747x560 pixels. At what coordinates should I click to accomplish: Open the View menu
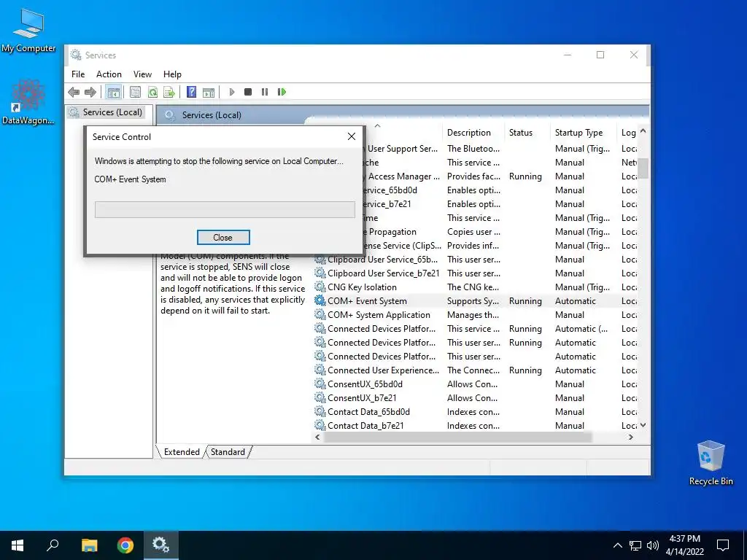point(142,74)
